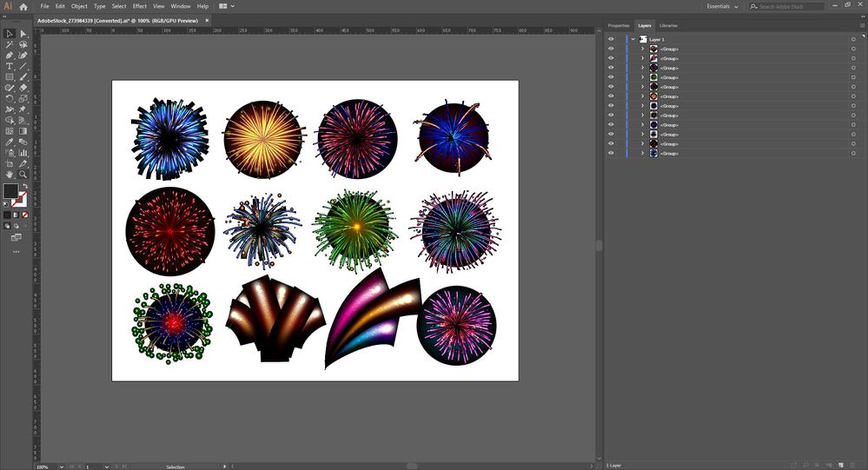The height and width of the screenshot is (470, 868).
Task: Switch to the Properties tab
Action: pyautogui.click(x=618, y=25)
